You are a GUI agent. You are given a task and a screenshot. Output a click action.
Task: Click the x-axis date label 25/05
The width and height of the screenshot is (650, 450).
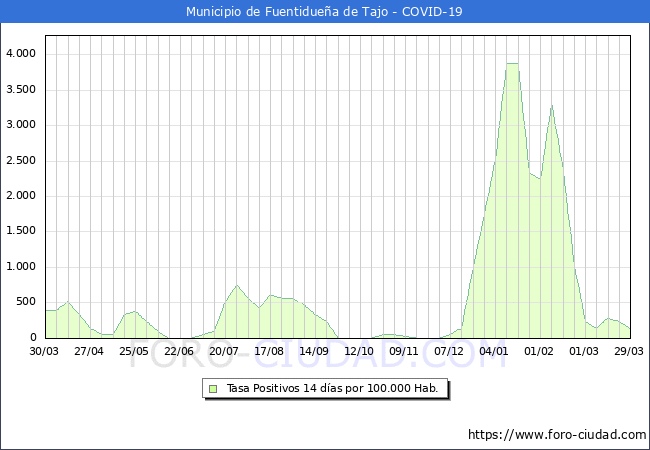tap(133, 351)
